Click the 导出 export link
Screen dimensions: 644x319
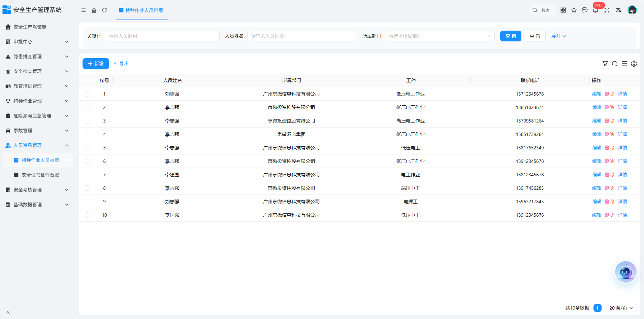[121, 64]
